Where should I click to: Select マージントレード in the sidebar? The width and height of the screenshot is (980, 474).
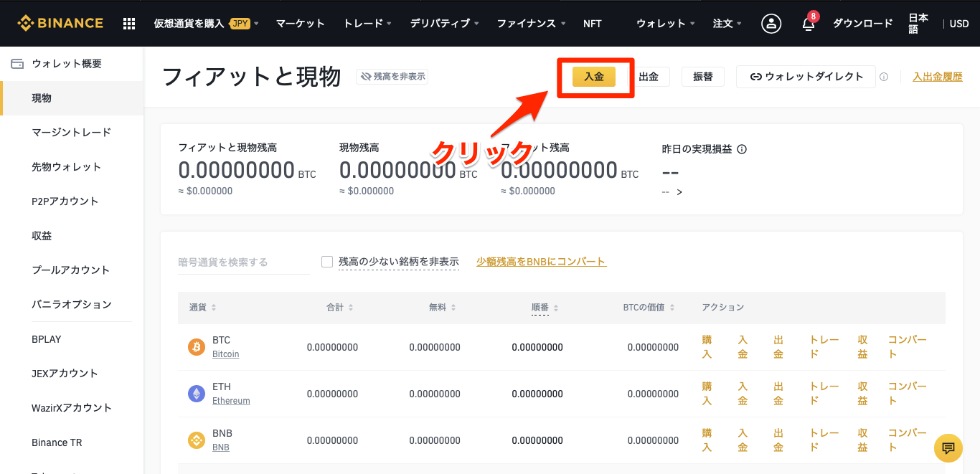point(72,133)
